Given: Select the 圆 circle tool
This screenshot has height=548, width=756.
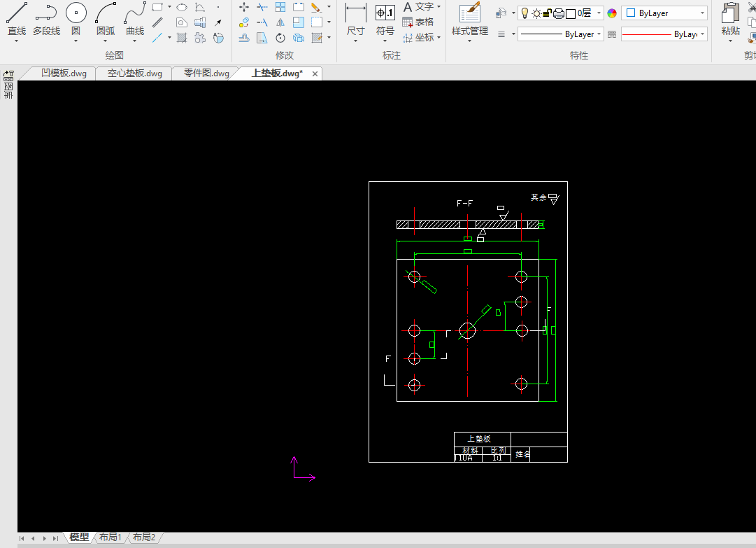Looking at the screenshot, I should click(x=76, y=20).
